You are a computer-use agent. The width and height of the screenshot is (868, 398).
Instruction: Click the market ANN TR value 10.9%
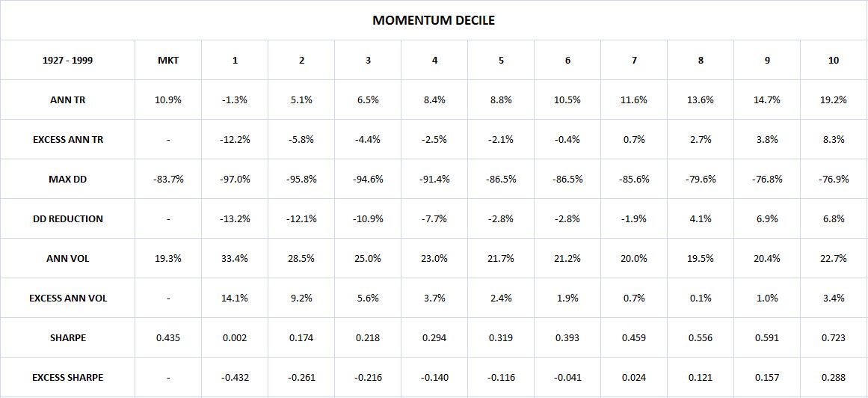point(168,100)
